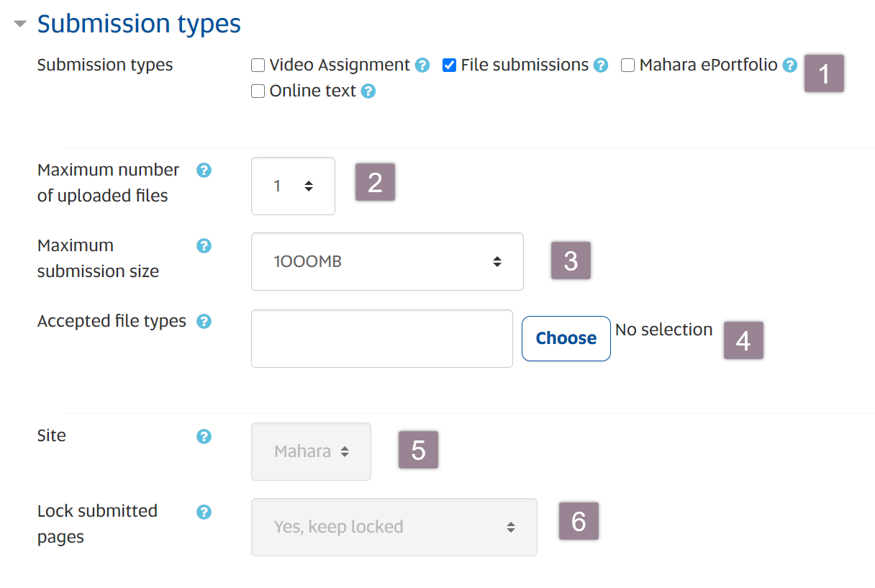Open help for Accepted file types

[x=204, y=322]
